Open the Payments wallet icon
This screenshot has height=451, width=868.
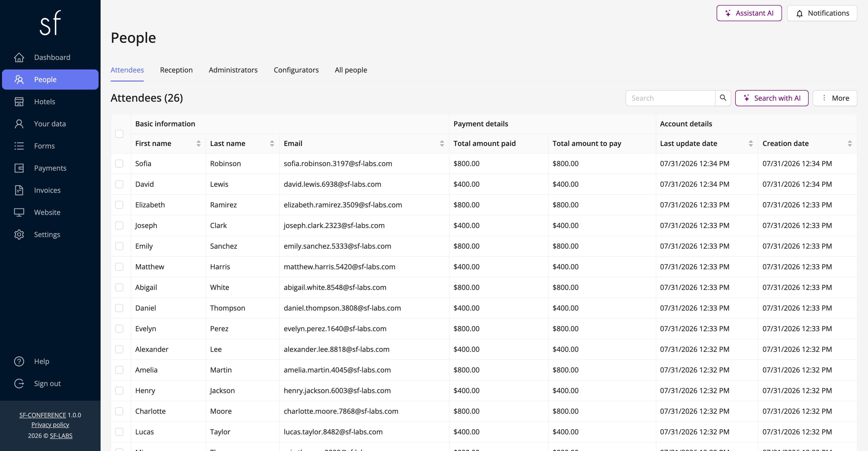coord(19,168)
